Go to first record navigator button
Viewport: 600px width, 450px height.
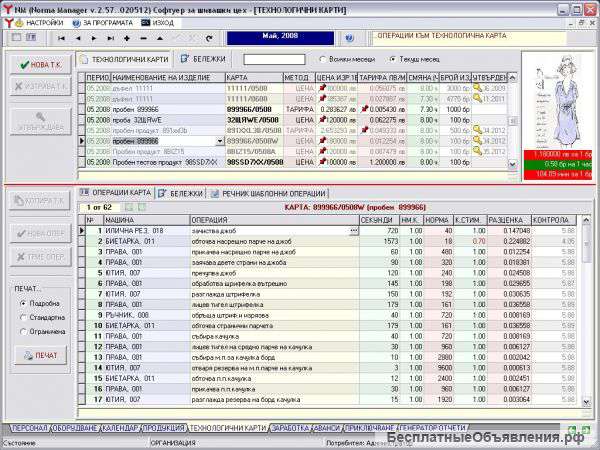coord(61,38)
